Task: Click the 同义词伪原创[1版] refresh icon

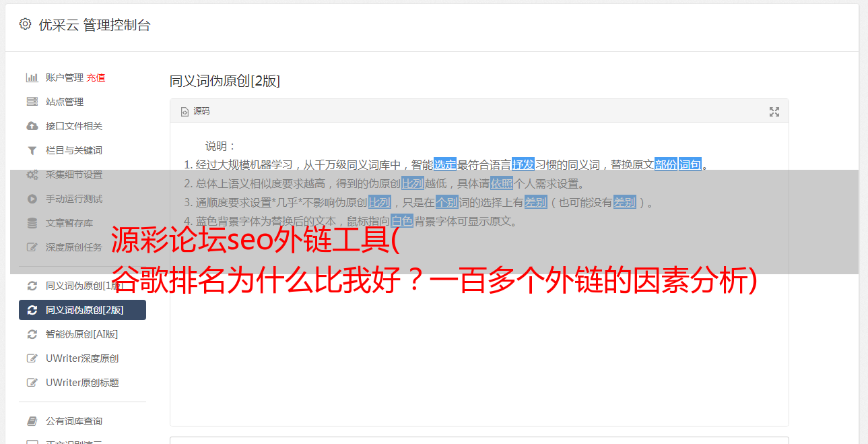Action: click(32, 286)
